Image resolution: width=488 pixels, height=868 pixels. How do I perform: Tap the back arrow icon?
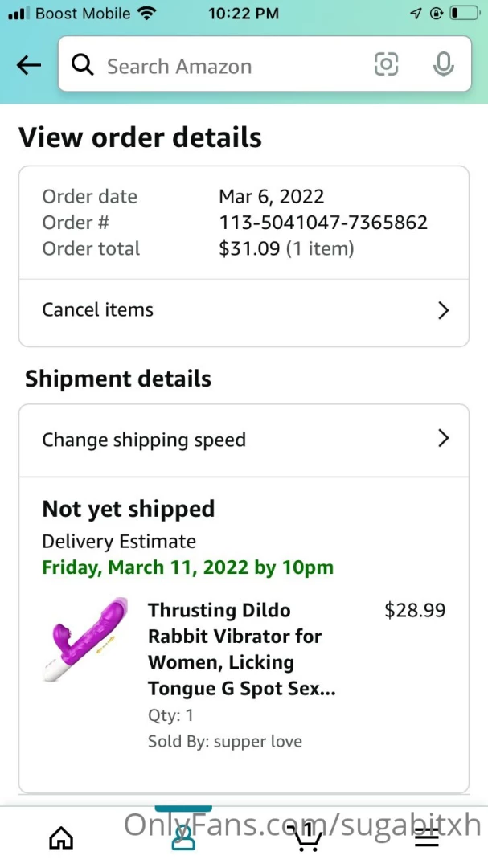point(29,66)
